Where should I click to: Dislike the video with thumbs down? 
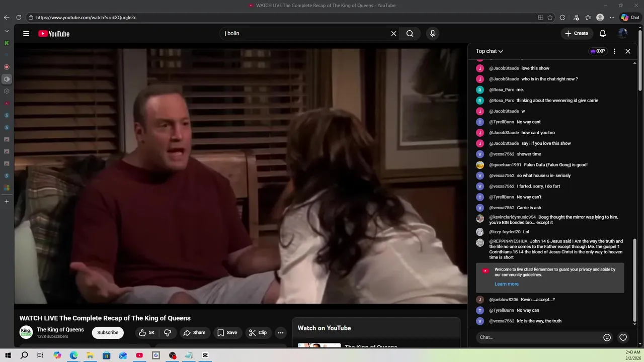[x=168, y=332]
